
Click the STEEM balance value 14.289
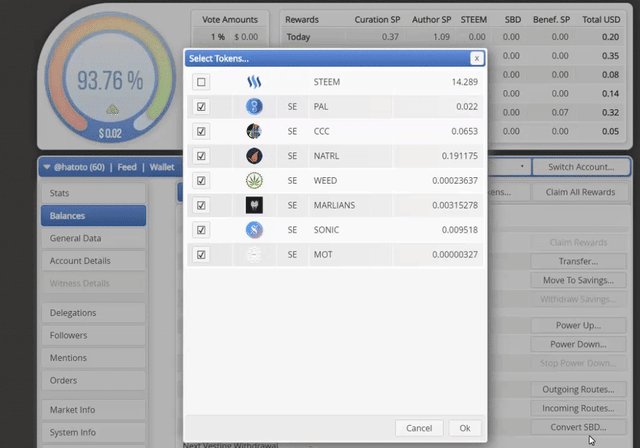pyautogui.click(x=464, y=82)
